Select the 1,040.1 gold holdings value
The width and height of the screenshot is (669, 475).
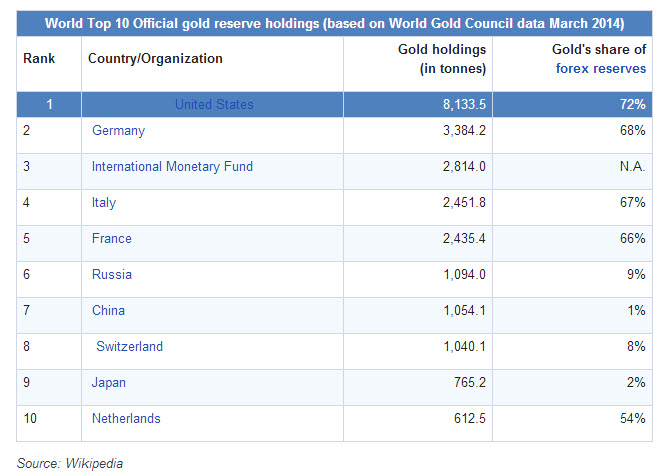coord(465,346)
